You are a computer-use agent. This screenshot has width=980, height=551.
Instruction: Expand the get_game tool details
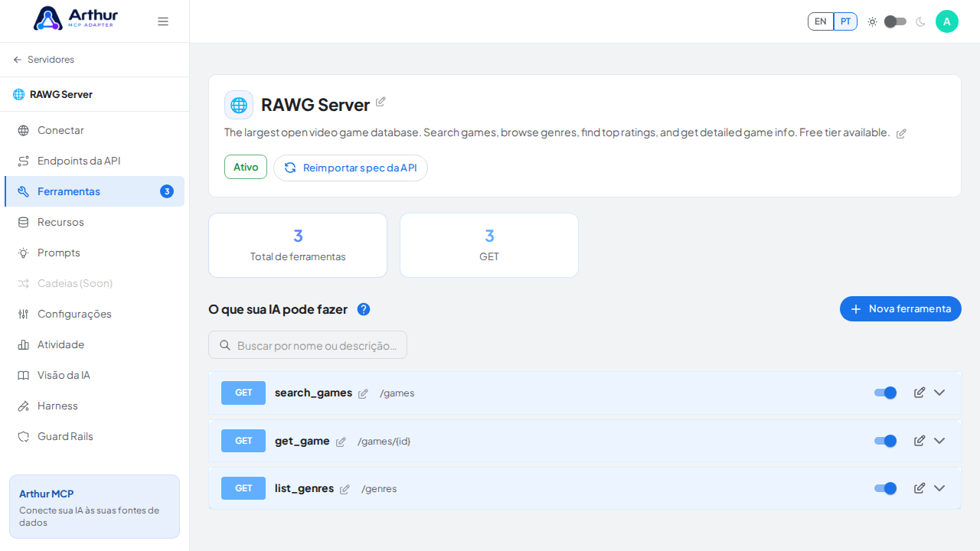point(939,441)
